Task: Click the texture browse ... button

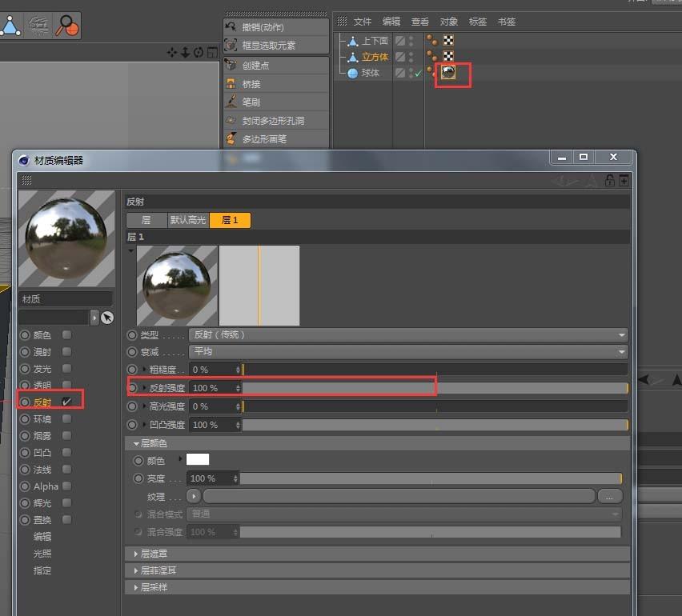Action: (610, 496)
